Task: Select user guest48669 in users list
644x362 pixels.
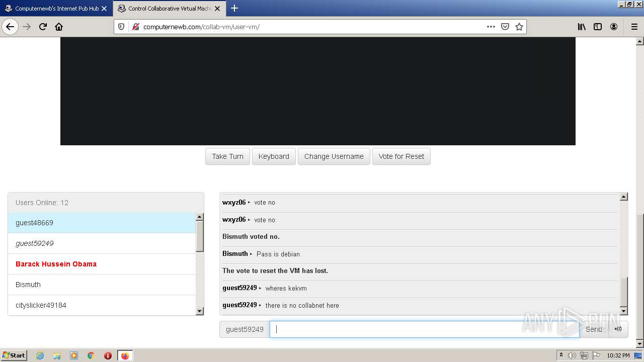Action: pyautogui.click(x=102, y=223)
